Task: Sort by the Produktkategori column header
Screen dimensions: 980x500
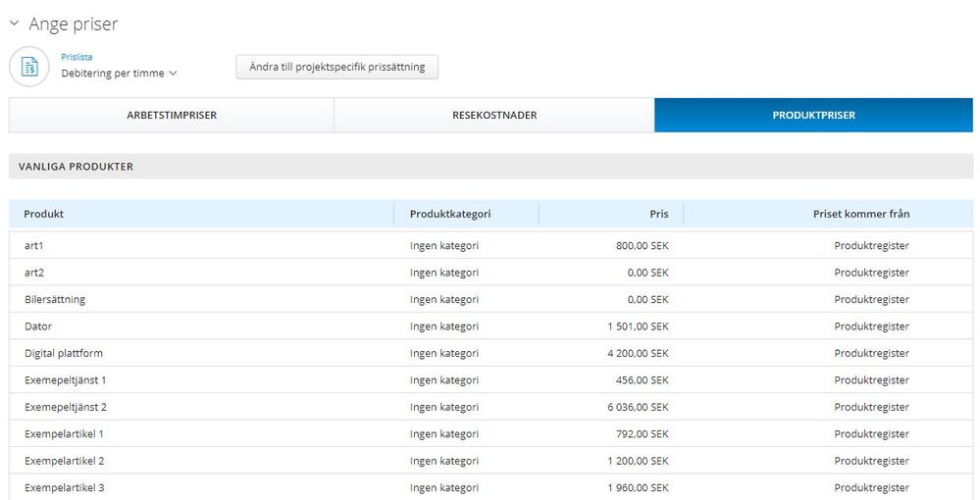Action: 450,214
